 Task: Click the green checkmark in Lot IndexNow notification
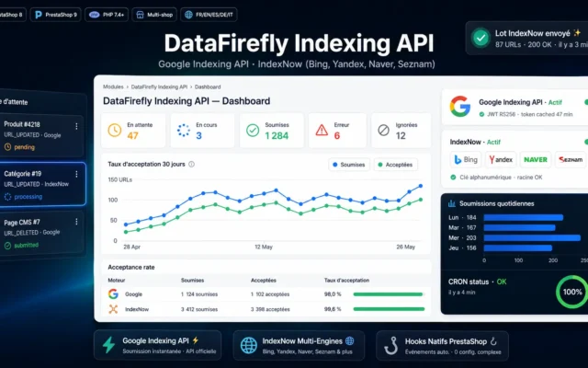tap(481, 38)
